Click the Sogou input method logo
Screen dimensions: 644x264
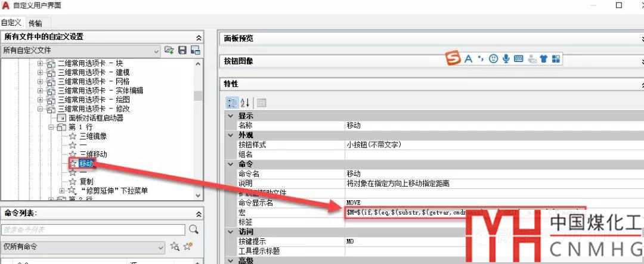[x=454, y=58]
